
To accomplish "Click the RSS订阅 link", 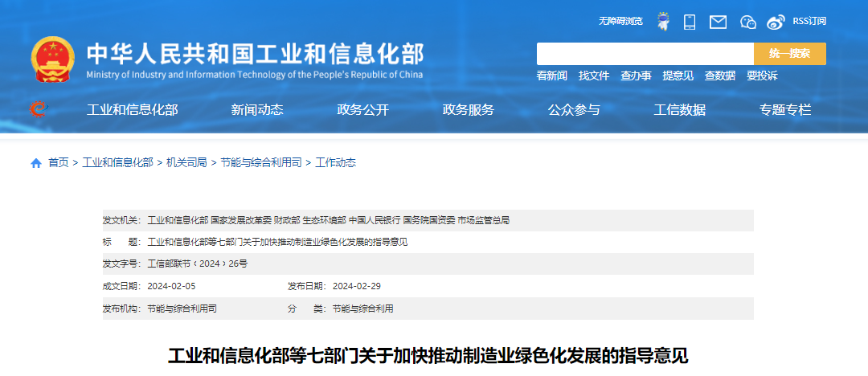I will click(809, 21).
